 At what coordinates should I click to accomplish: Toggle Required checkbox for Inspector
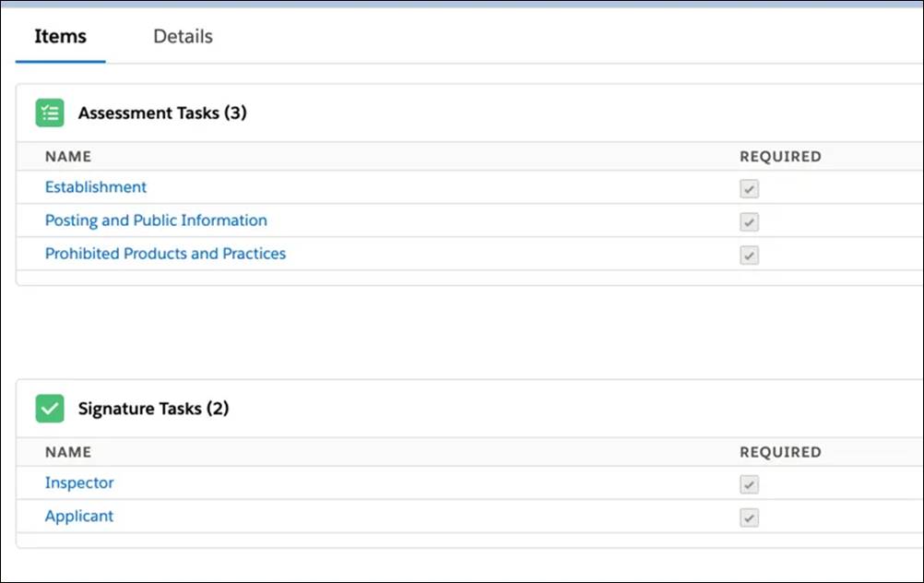tap(750, 485)
